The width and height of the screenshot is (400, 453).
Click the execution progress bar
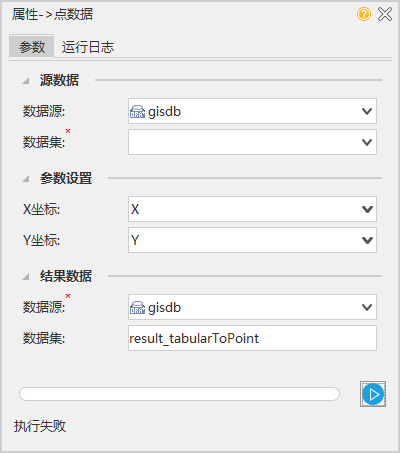179,394
